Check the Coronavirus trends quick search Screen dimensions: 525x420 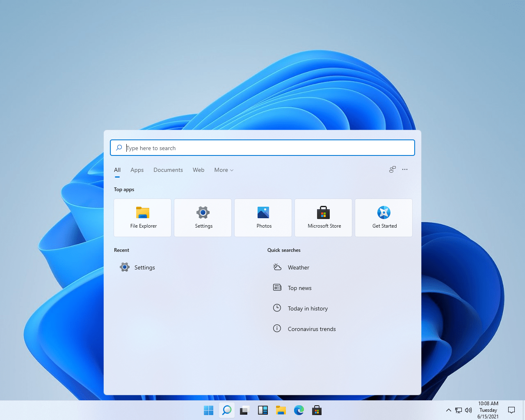(312, 329)
